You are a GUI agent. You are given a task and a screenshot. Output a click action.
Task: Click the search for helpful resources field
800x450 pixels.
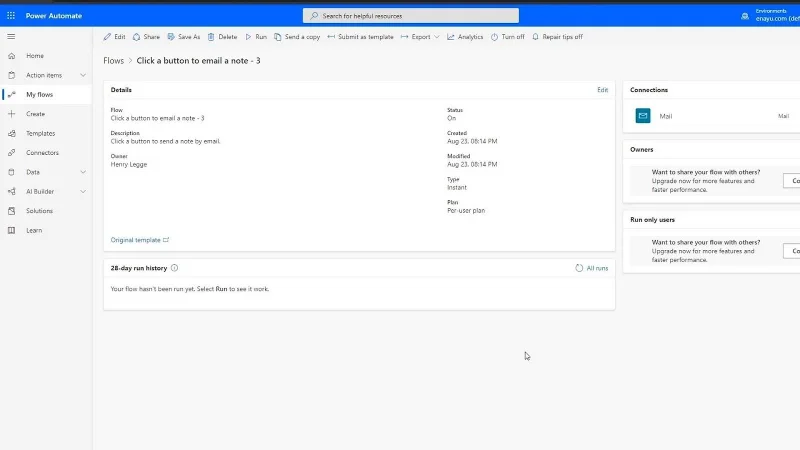tap(411, 16)
